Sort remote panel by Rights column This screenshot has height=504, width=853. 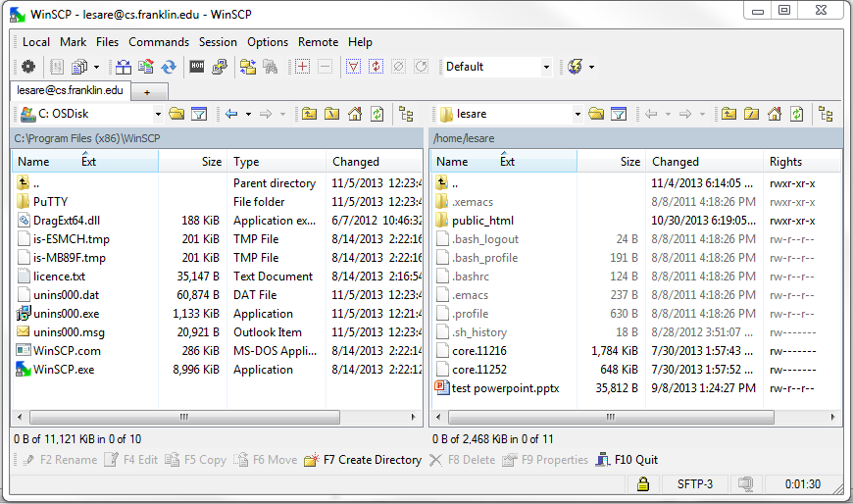[802, 162]
